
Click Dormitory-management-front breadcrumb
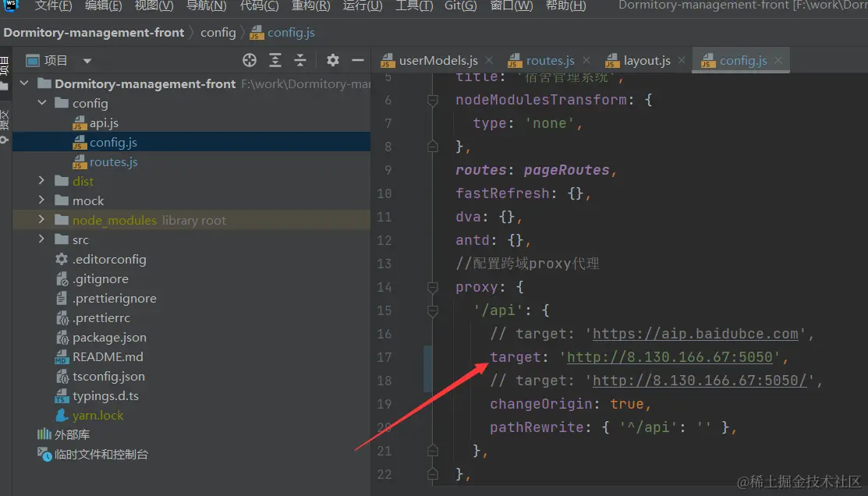click(94, 33)
